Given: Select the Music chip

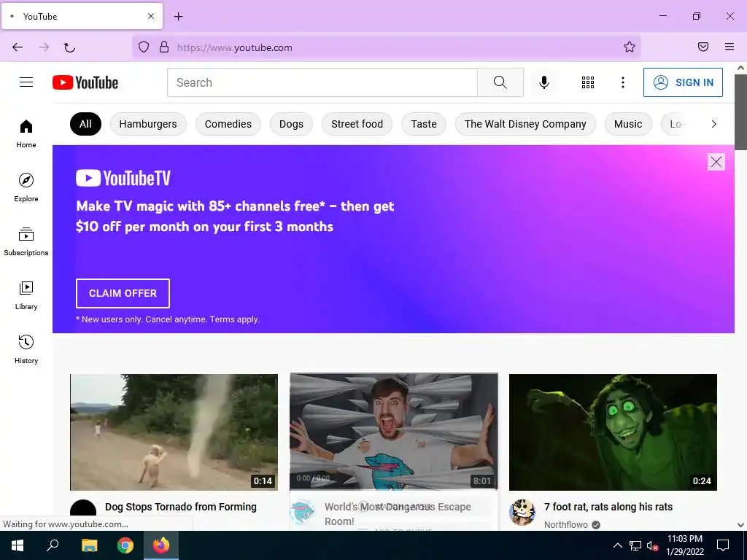Looking at the screenshot, I should tap(628, 124).
